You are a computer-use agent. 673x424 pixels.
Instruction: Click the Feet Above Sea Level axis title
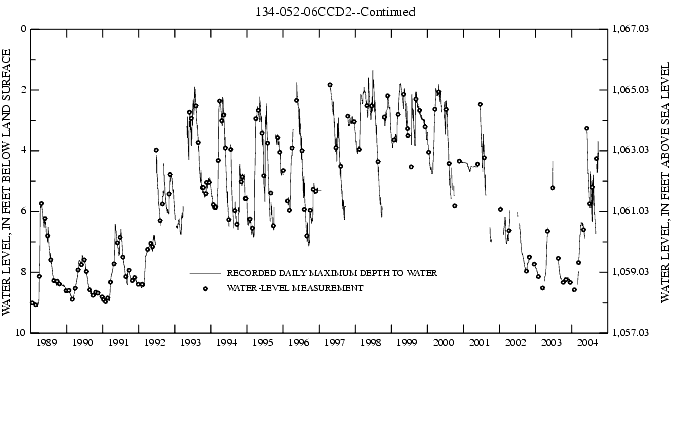665,182
